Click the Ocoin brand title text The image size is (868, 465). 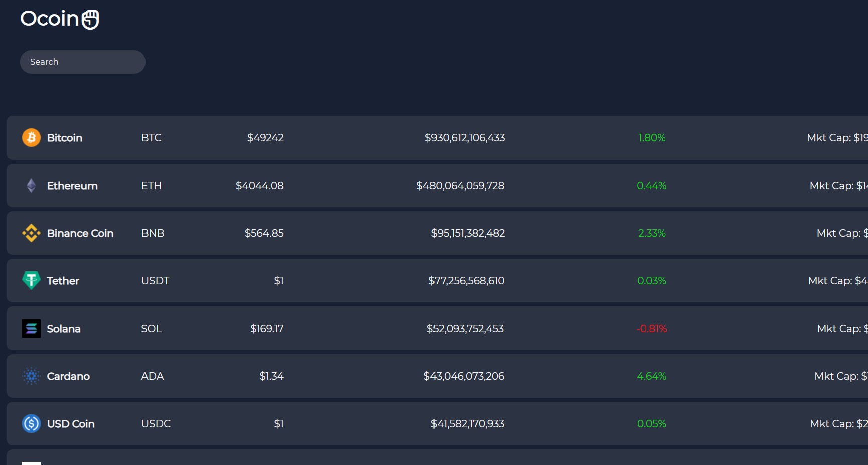50,19
